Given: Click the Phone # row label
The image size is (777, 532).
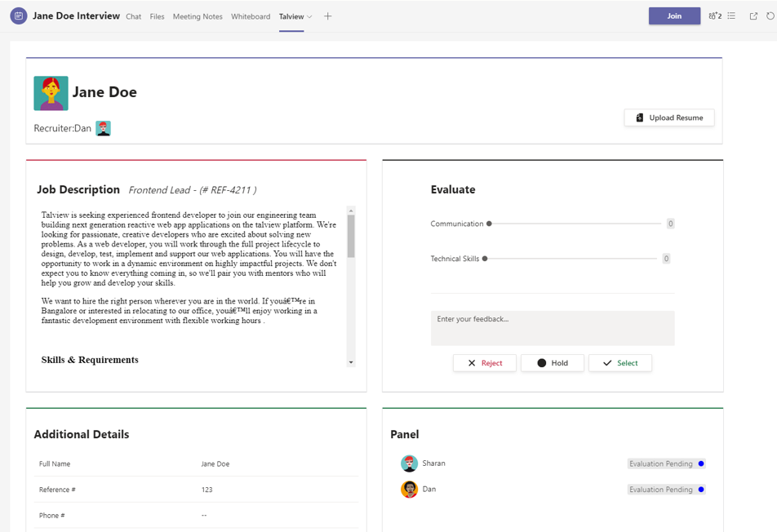Looking at the screenshot, I should (52, 516).
